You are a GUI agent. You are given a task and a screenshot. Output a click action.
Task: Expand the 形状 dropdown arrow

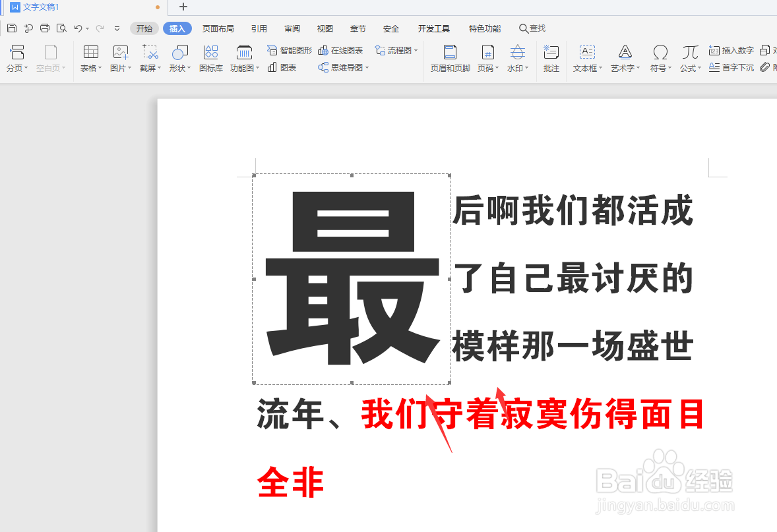pyautogui.click(x=189, y=68)
